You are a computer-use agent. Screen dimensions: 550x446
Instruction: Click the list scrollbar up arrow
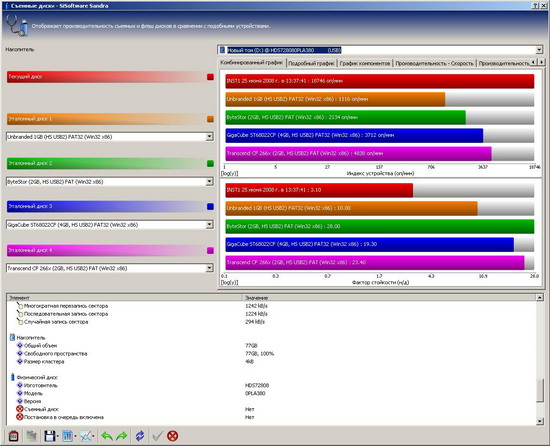pyautogui.click(x=539, y=298)
